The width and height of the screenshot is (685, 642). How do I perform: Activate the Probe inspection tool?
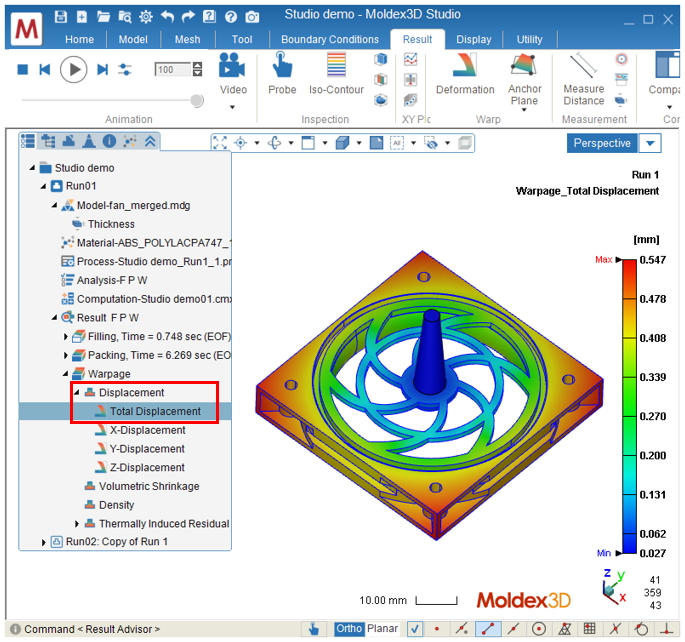coord(282,73)
